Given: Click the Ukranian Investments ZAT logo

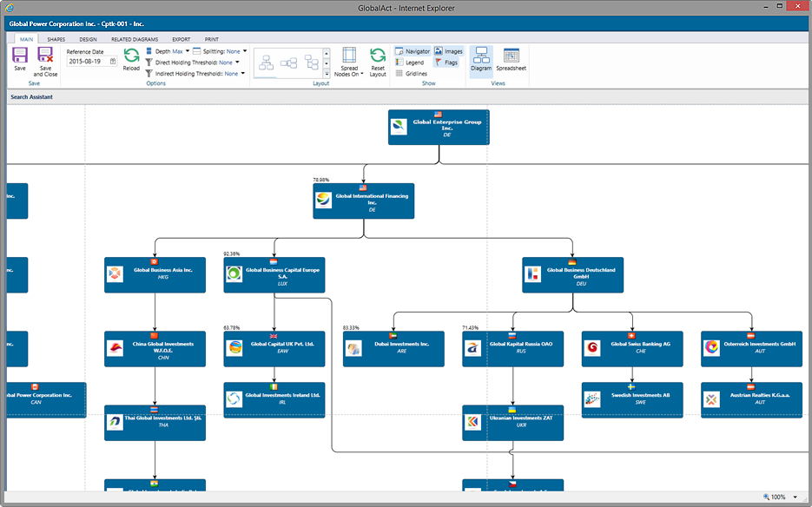Looking at the screenshot, I should click(472, 423).
